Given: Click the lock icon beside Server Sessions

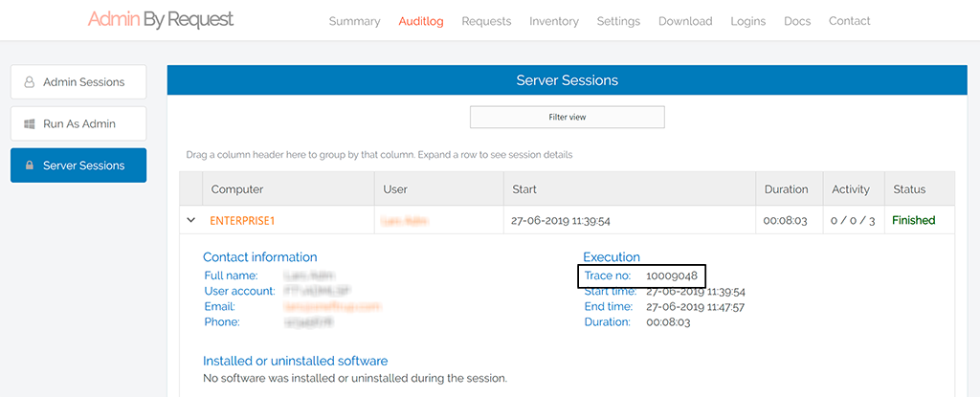Looking at the screenshot, I should pos(29,165).
